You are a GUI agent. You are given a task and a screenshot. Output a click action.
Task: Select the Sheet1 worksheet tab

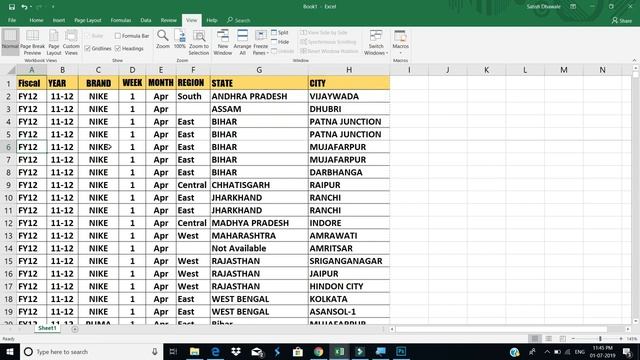pos(47,329)
